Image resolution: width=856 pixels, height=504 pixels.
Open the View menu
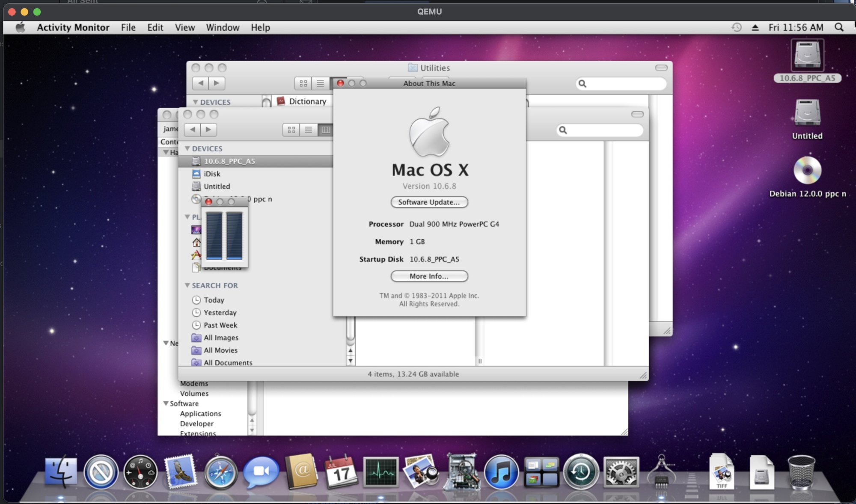[x=184, y=27]
